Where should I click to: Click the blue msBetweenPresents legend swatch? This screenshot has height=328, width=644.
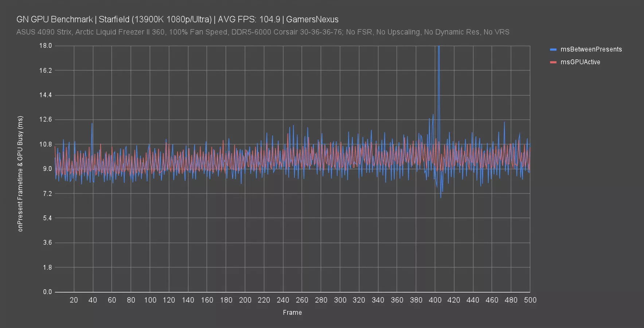pyautogui.click(x=553, y=50)
